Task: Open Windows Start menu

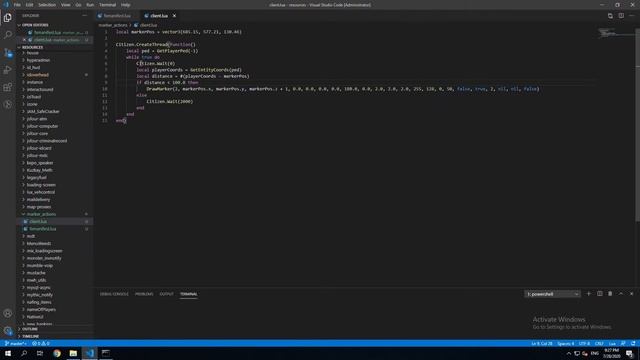Action: (x=8, y=353)
